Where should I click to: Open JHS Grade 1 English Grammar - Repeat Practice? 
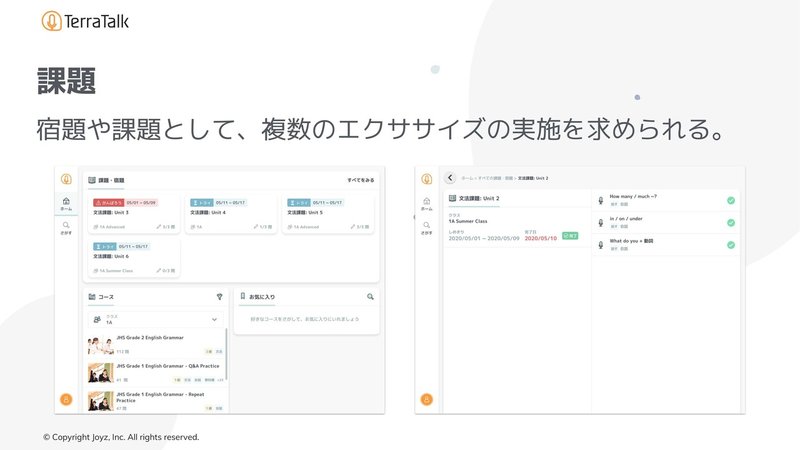point(156,401)
